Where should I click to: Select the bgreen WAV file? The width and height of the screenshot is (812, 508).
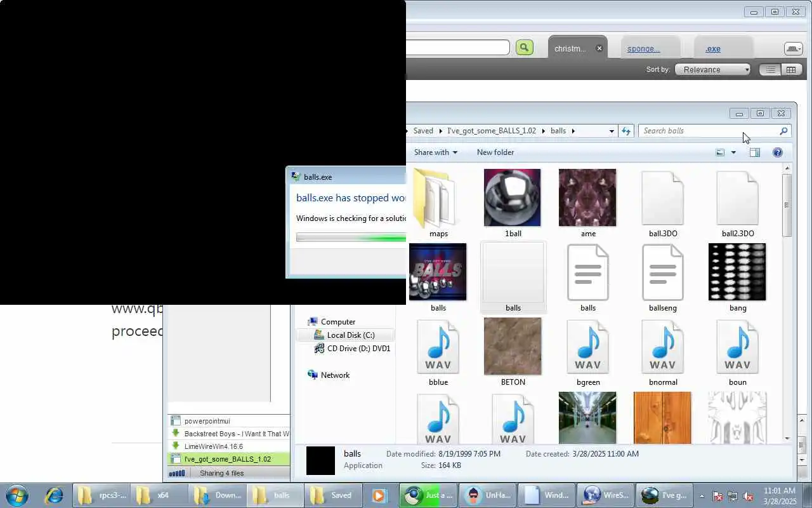(588, 352)
